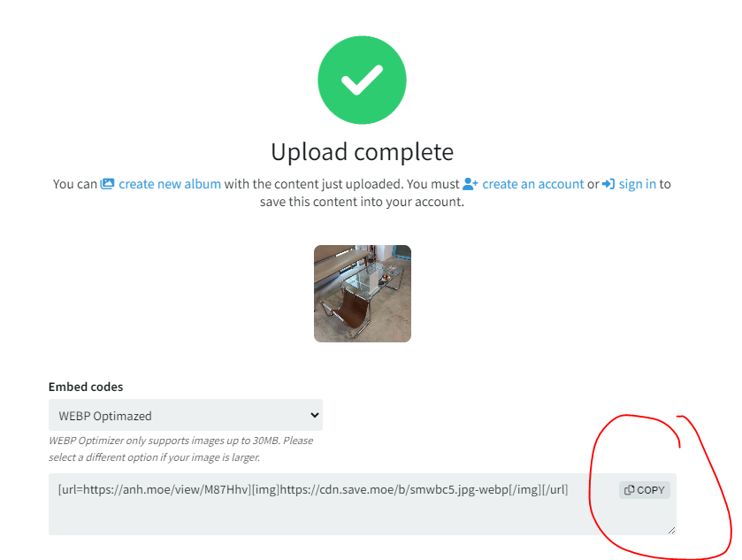Click the Embed codes label
This screenshot has width=742, height=560.
click(86, 387)
